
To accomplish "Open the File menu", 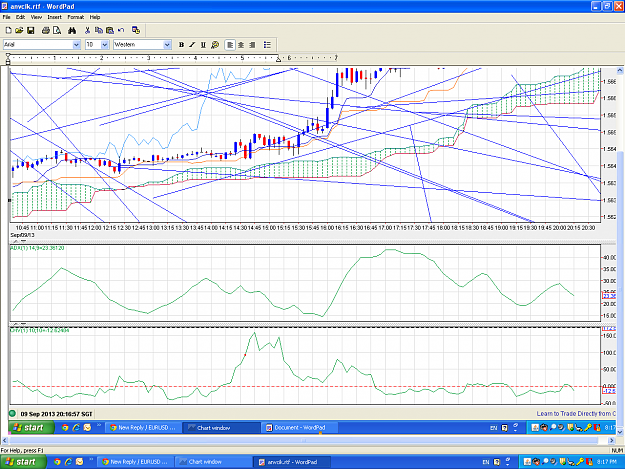I will pyautogui.click(x=6, y=17).
